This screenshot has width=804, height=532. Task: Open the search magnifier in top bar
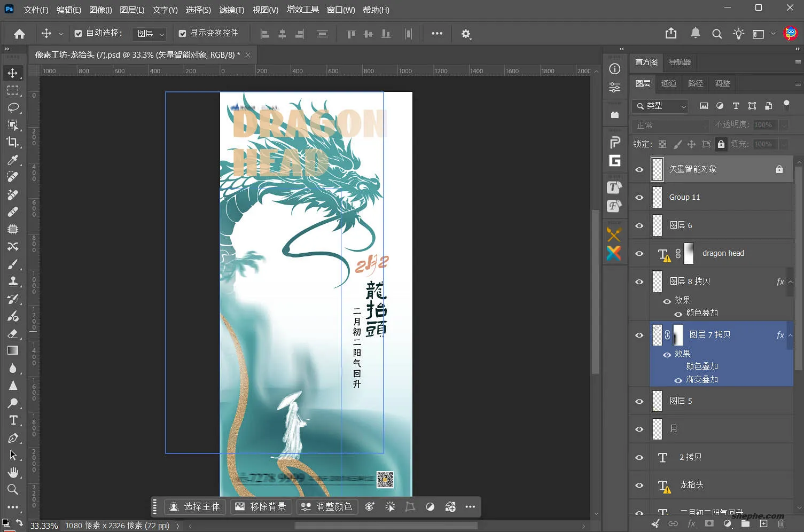717,34
